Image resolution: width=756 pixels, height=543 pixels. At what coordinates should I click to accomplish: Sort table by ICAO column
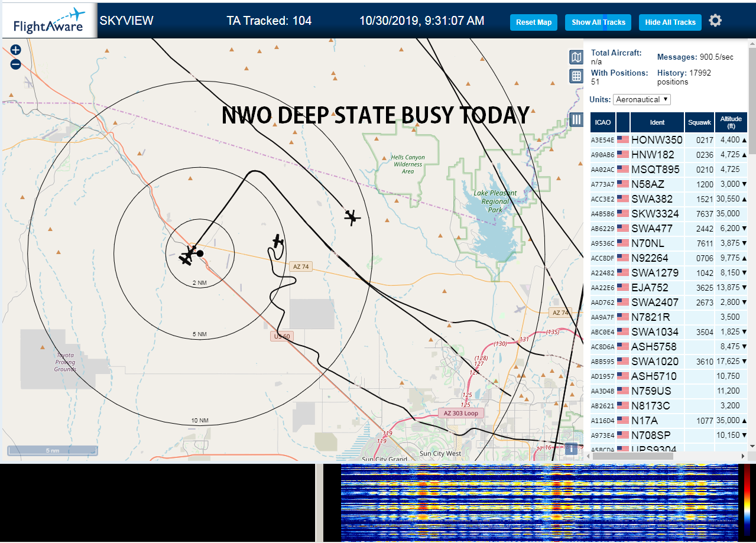pyautogui.click(x=603, y=122)
